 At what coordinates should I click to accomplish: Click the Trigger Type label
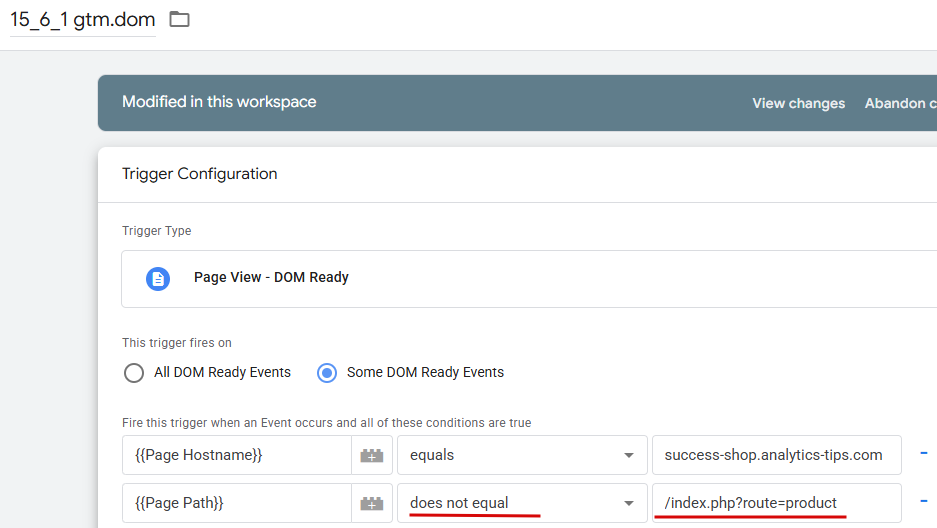point(157,231)
